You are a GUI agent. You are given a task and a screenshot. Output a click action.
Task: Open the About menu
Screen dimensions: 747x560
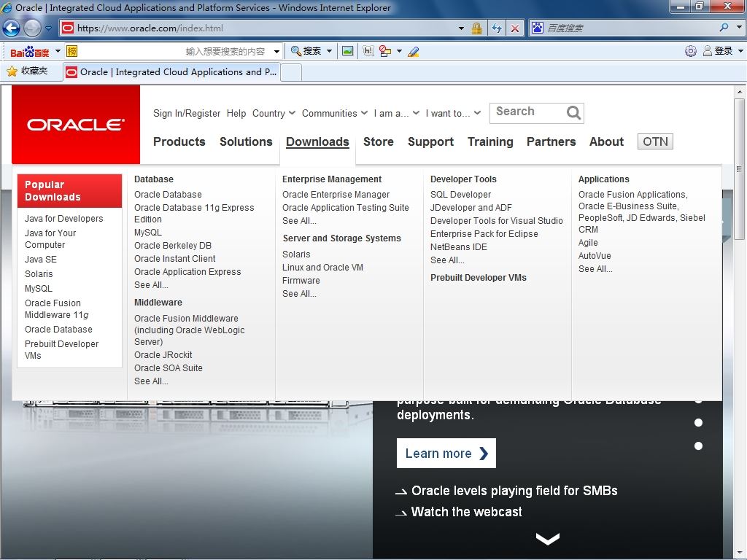[x=606, y=141]
